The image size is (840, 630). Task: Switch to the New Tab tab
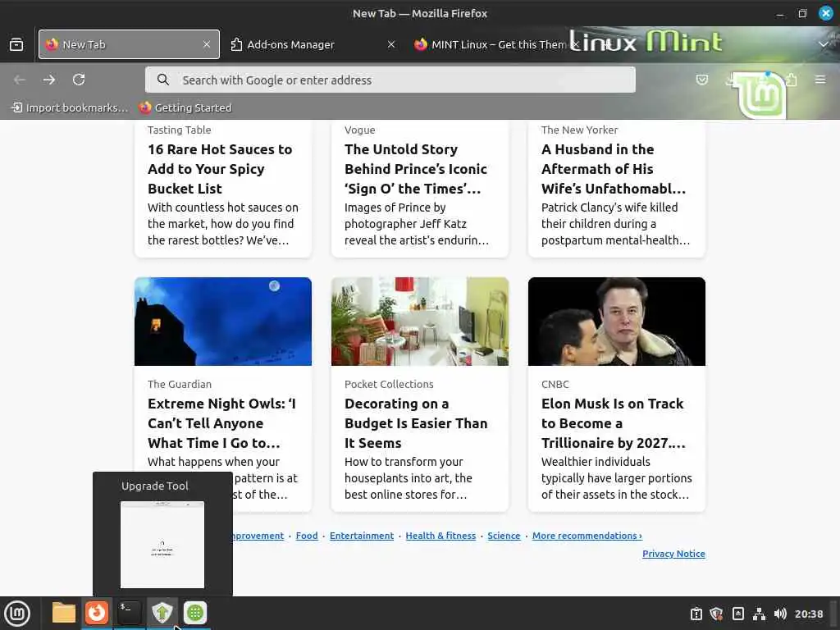[x=129, y=44]
